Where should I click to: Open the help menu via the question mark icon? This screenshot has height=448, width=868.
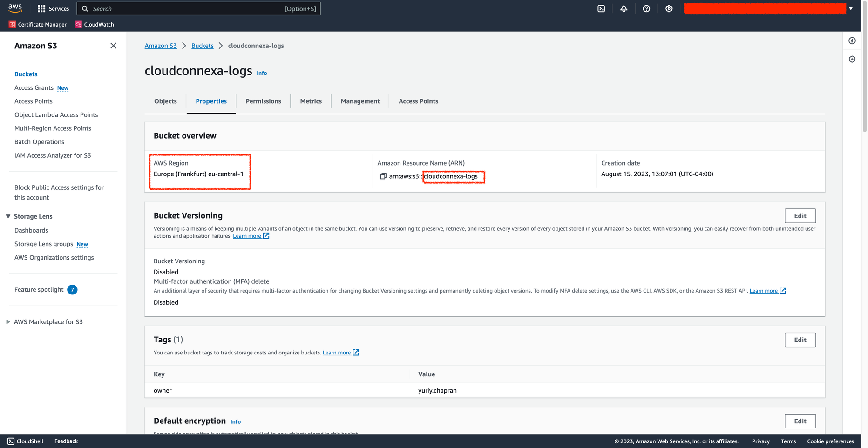tap(646, 8)
